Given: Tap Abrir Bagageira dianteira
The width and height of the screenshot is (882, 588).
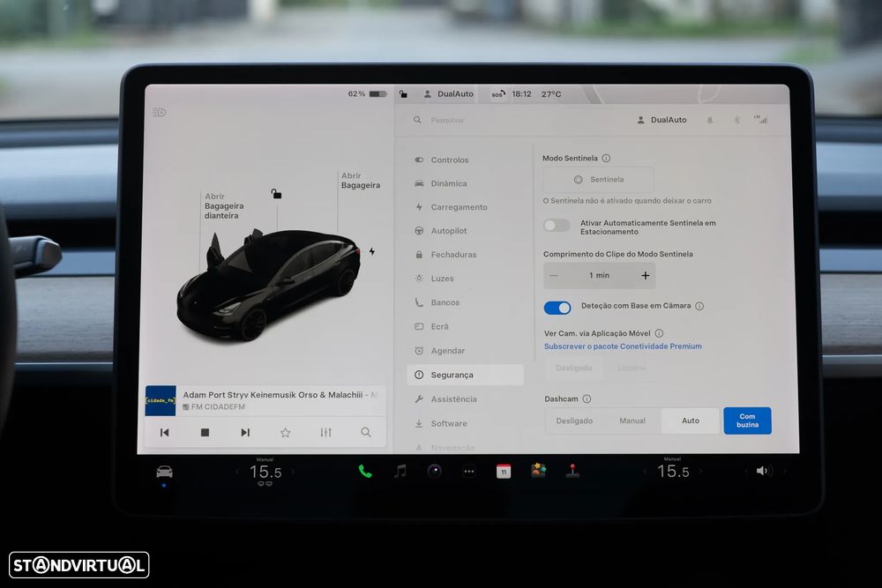Looking at the screenshot, I should (224, 205).
